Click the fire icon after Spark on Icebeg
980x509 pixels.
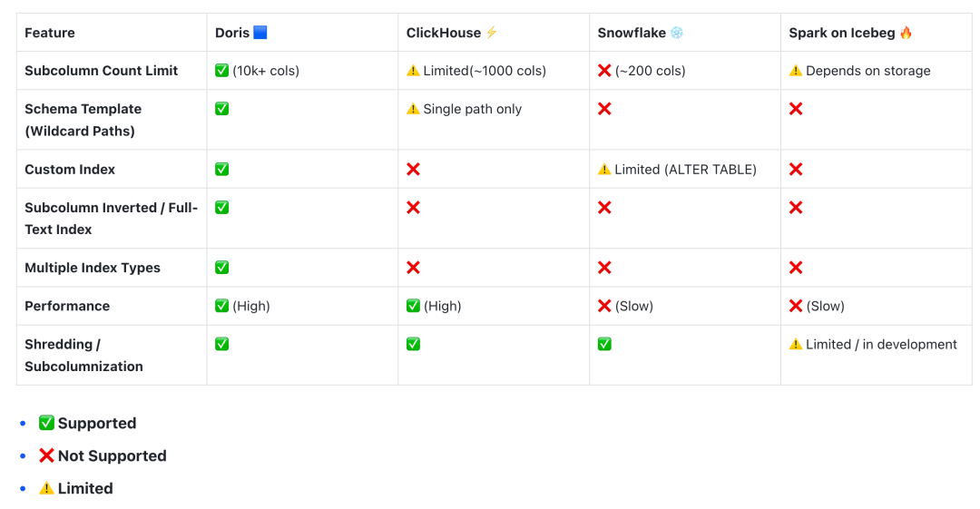click(x=906, y=33)
